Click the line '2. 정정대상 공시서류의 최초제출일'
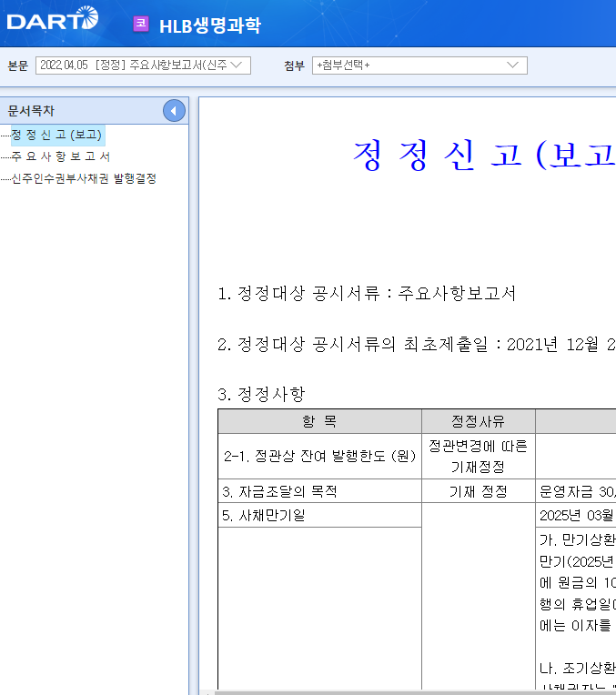 click(x=416, y=345)
